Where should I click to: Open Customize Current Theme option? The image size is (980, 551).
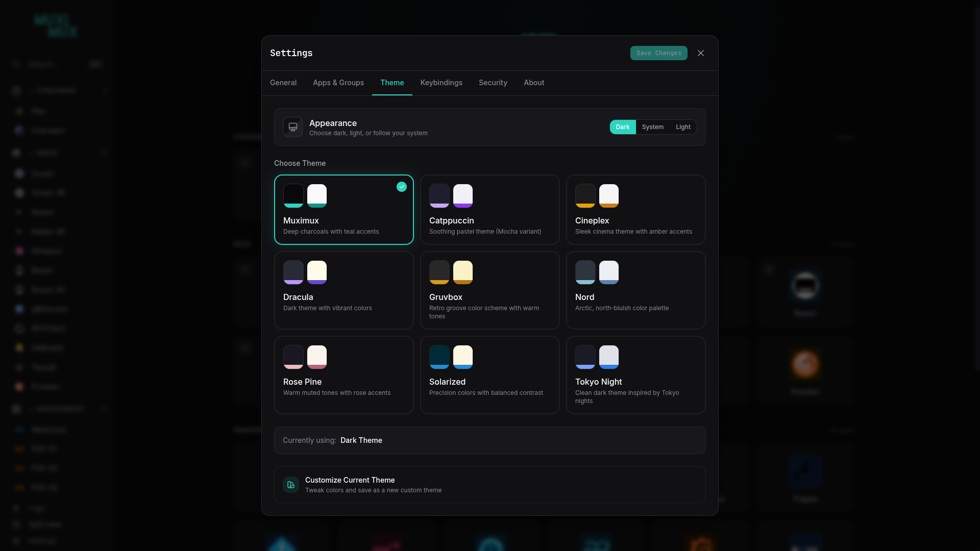(x=489, y=485)
